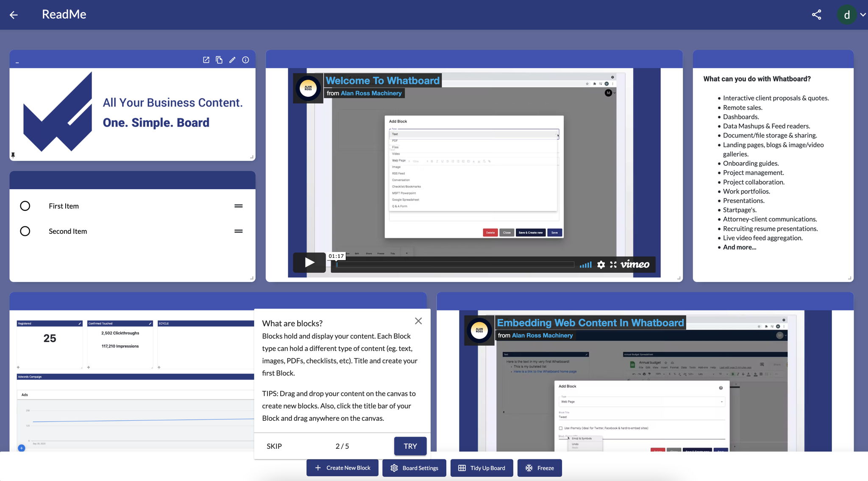The image size is (868, 481).
Task: Click the title bar of the video block
Action: click(x=474, y=59)
